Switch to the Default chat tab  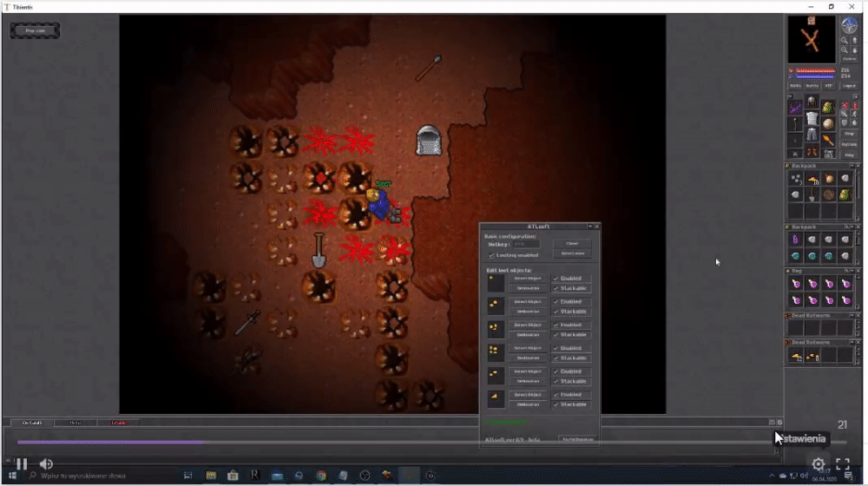[32, 423]
